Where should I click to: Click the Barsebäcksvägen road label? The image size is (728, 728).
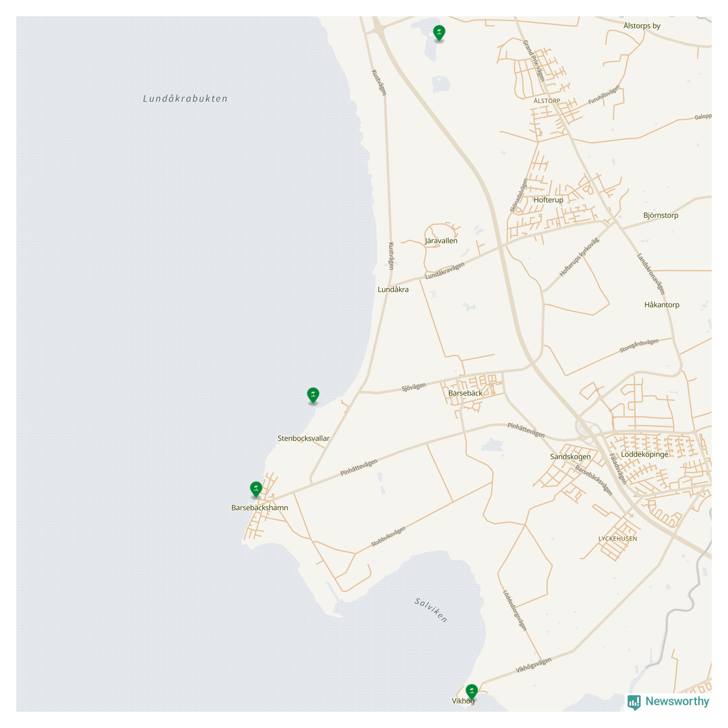coord(594,480)
